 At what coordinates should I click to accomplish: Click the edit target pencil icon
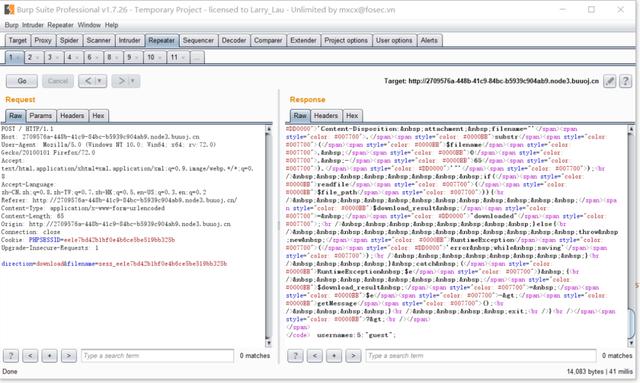[x=609, y=81]
